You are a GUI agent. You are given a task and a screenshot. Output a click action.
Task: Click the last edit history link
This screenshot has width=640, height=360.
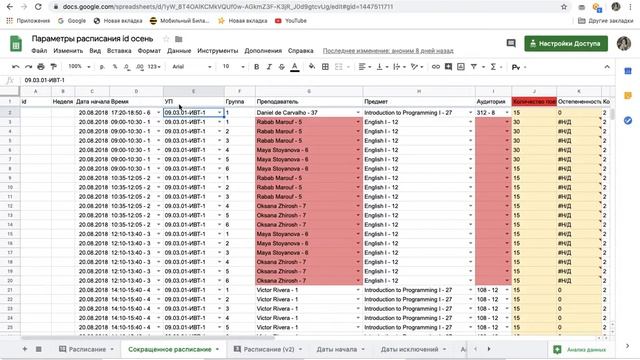(388, 51)
